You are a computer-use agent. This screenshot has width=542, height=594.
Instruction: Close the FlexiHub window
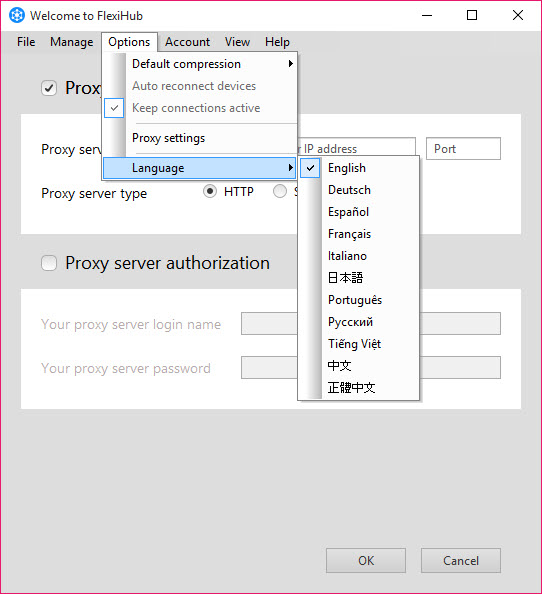(518, 16)
